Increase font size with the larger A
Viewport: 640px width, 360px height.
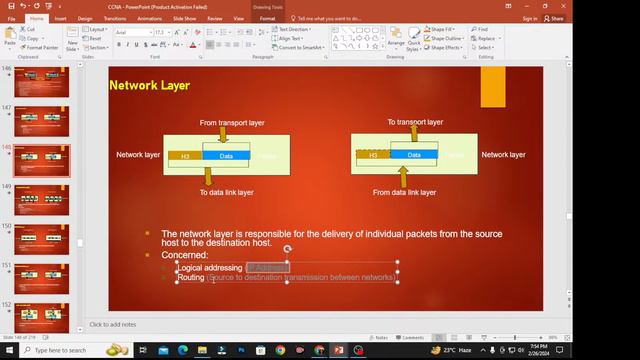coord(177,32)
